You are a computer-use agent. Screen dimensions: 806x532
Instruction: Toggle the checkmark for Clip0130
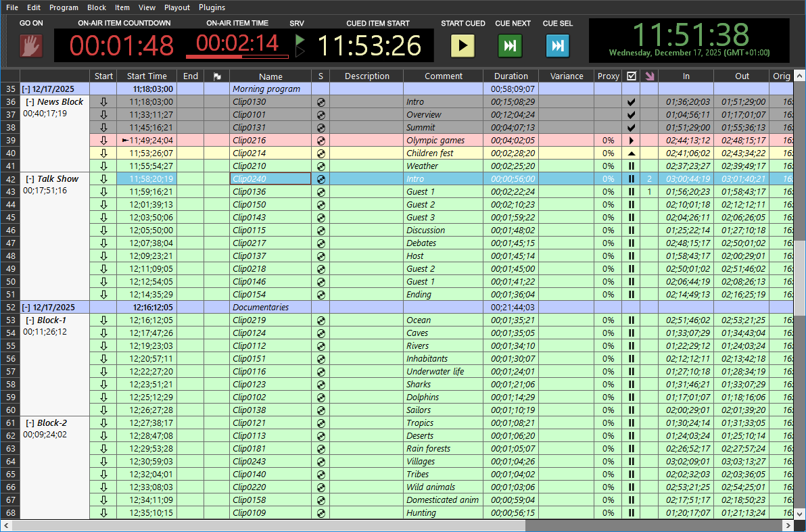coord(631,102)
